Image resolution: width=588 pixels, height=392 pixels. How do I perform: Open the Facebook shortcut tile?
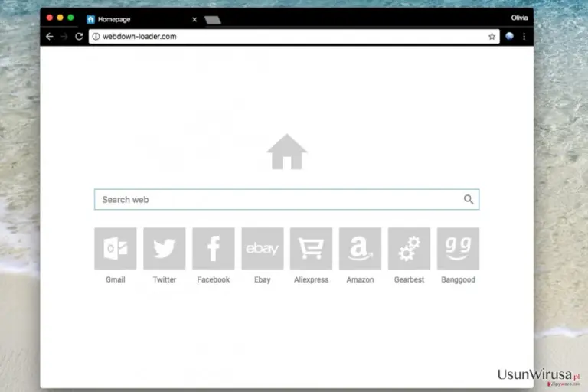[214, 248]
